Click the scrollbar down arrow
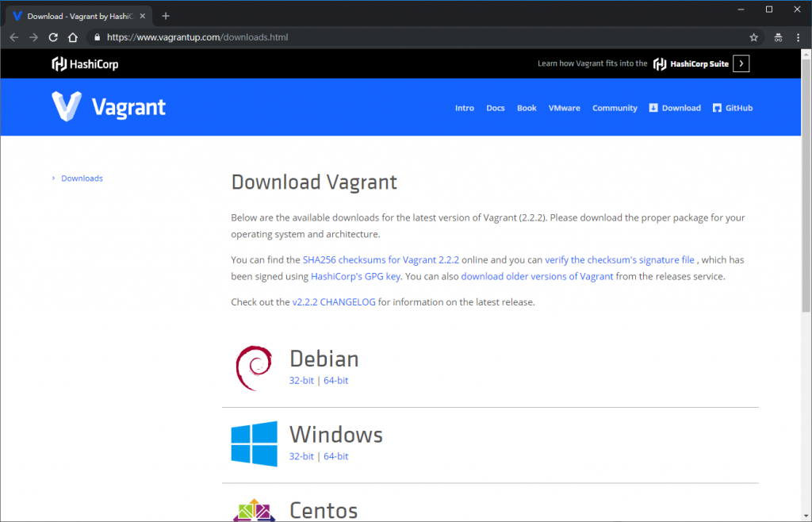 tap(806, 516)
